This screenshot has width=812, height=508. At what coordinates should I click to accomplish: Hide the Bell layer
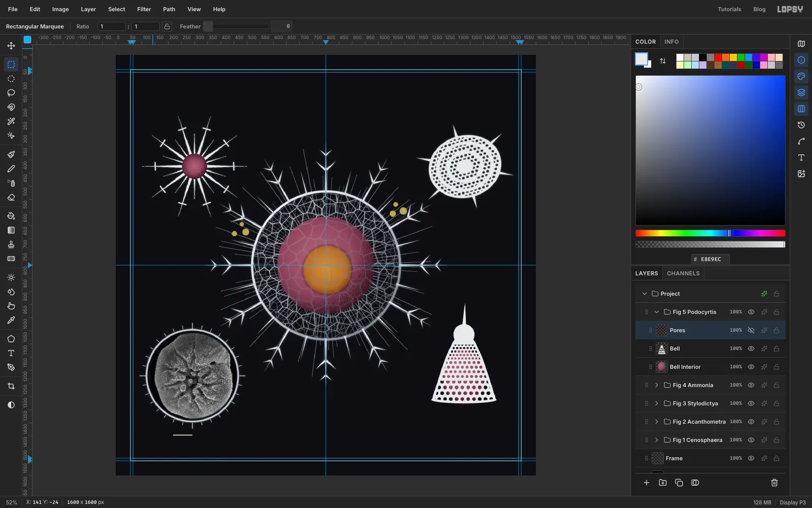click(x=751, y=348)
